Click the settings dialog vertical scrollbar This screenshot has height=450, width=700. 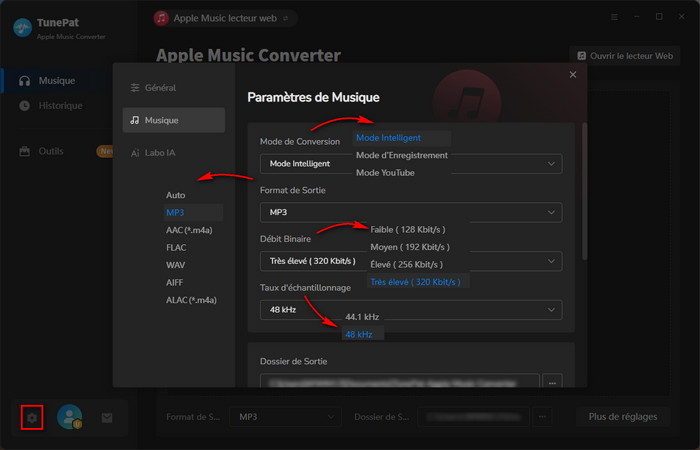pos(584,192)
